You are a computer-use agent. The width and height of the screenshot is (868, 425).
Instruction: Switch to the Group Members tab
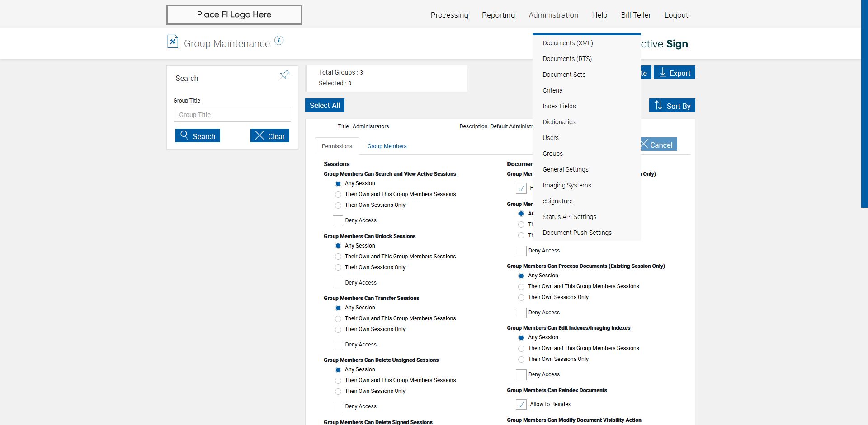387,146
